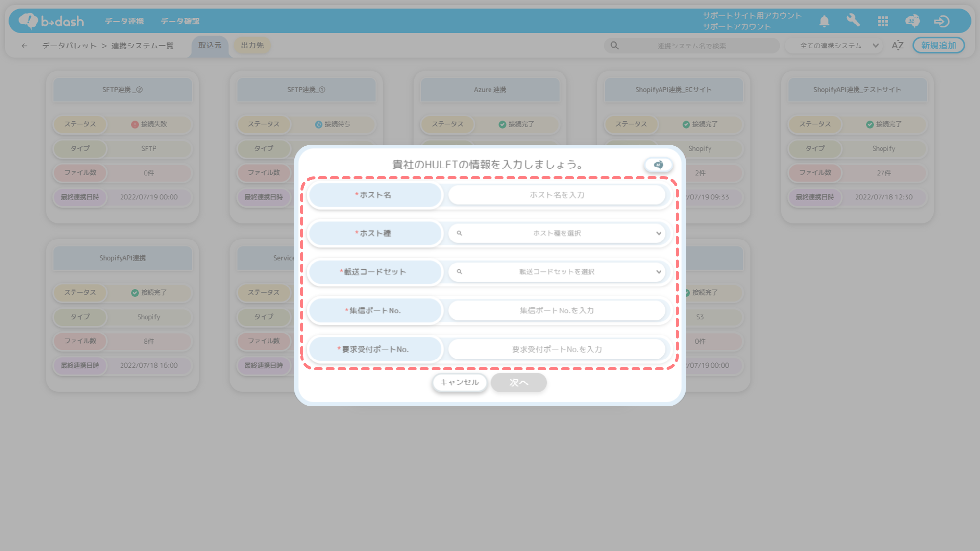Open the データ連携 menu
The width and height of the screenshot is (980, 551).
(x=124, y=21)
